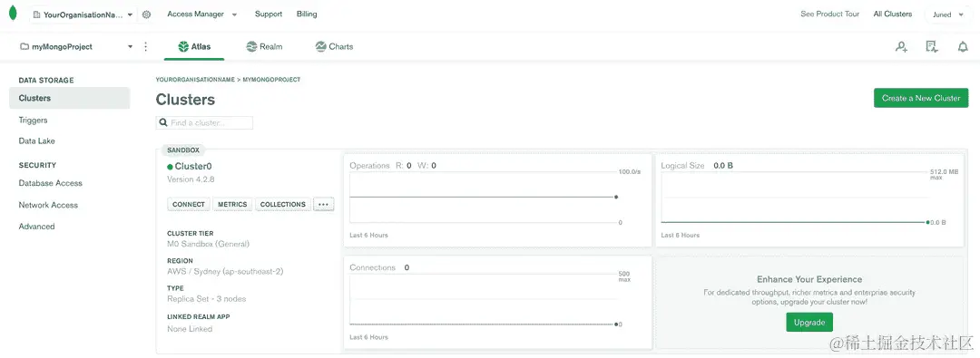The height and width of the screenshot is (358, 980).
Task: Expand the YourOrganisationName organization dropdown
Action: pos(83,15)
